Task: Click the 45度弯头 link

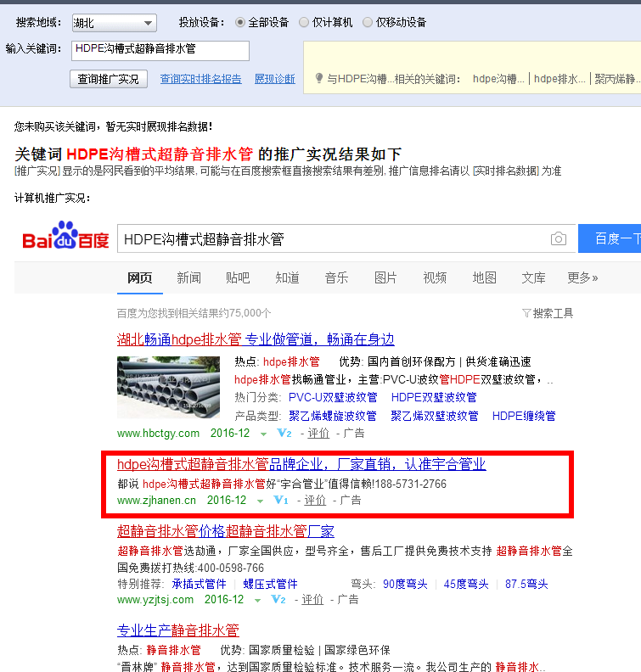Action: (x=466, y=584)
